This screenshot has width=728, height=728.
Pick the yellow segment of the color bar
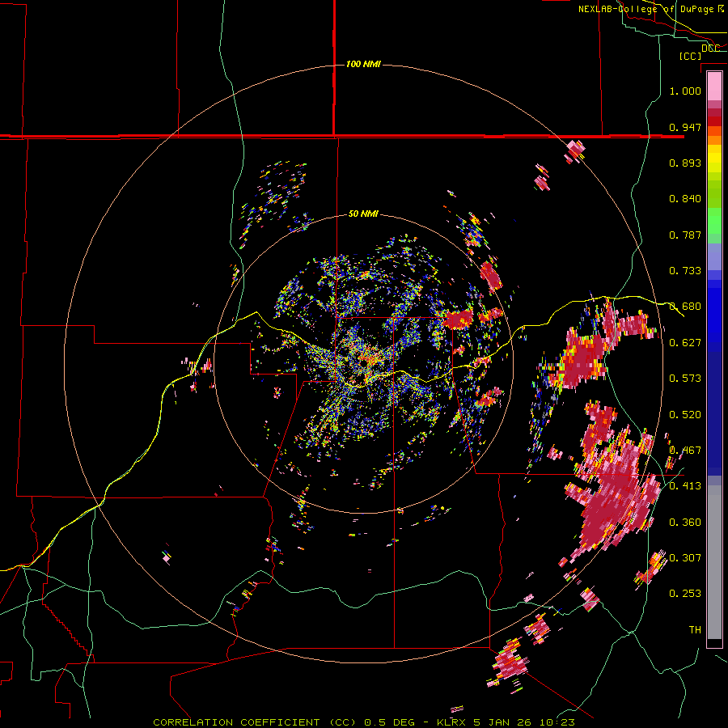(x=714, y=159)
